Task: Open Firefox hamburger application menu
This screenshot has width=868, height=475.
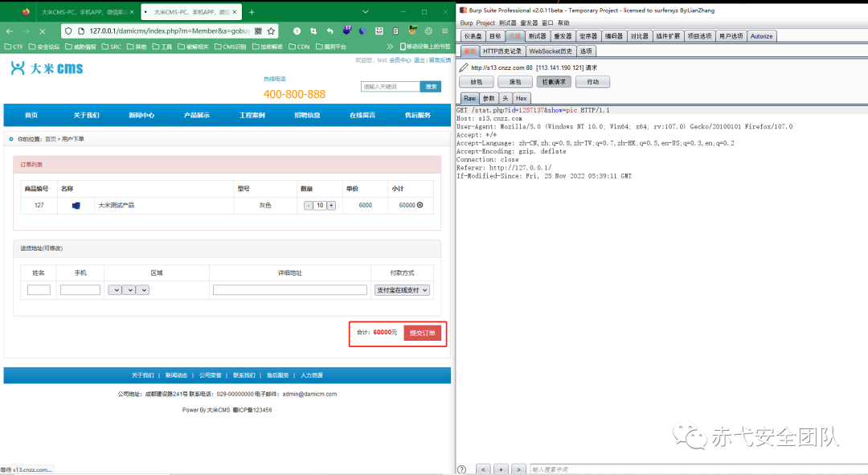Action: [444, 31]
